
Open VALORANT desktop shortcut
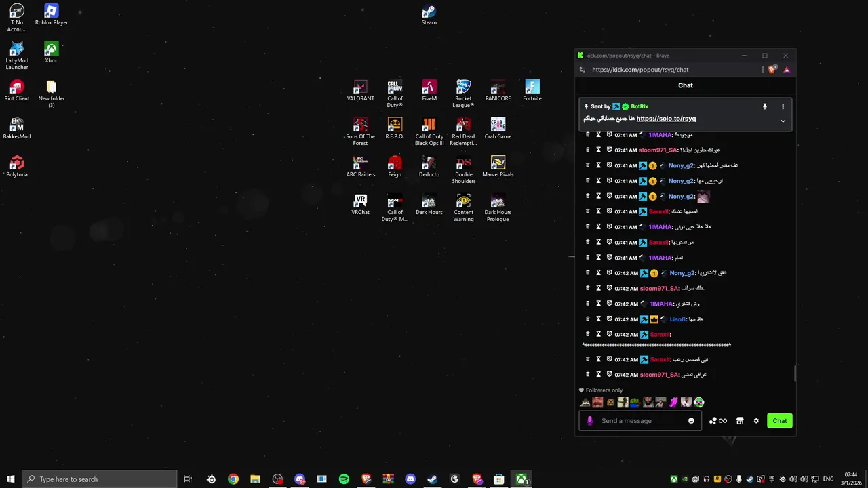(360, 91)
